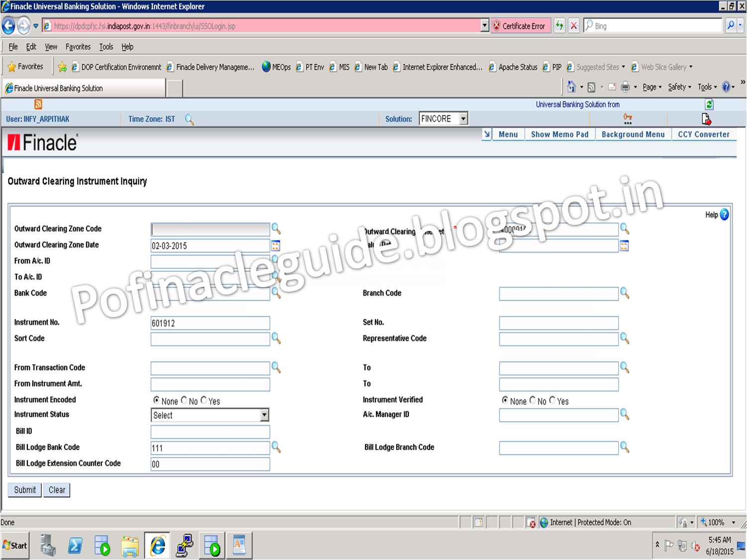Viewport: 747px width, 560px height.
Task: Click the blue Help question icon
Action: pos(724,215)
